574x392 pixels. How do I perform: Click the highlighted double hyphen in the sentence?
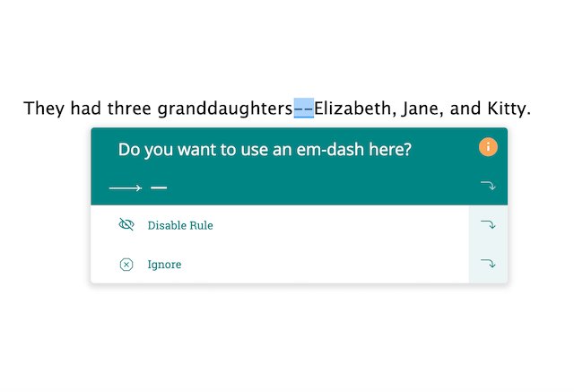pos(303,109)
